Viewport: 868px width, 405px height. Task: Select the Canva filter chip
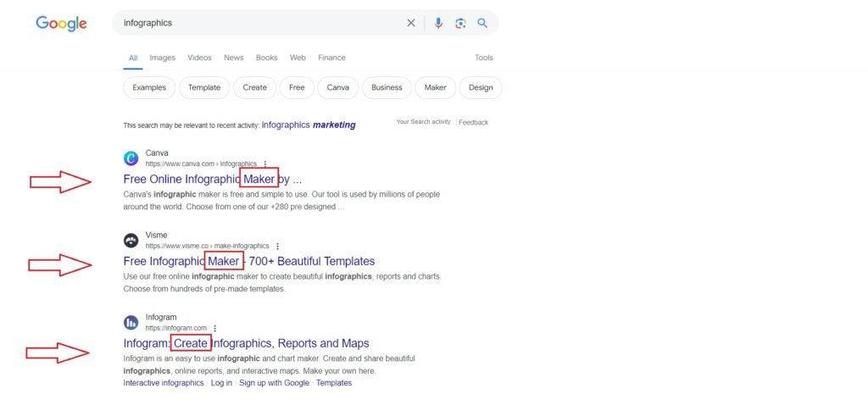click(x=337, y=87)
